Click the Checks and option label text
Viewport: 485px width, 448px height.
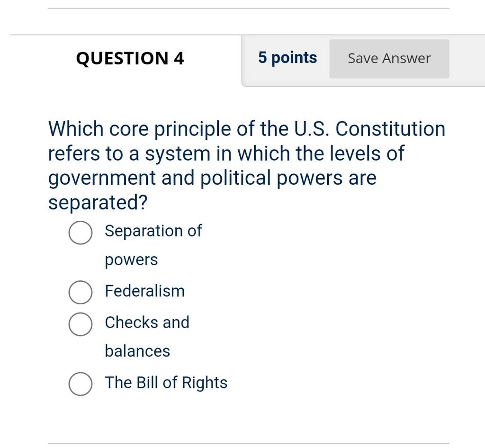click(147, 322)
